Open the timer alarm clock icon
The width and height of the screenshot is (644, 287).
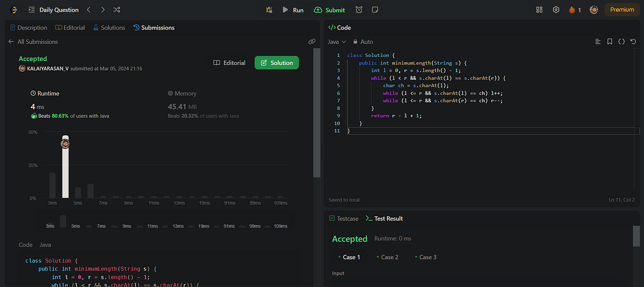point(359,9)
